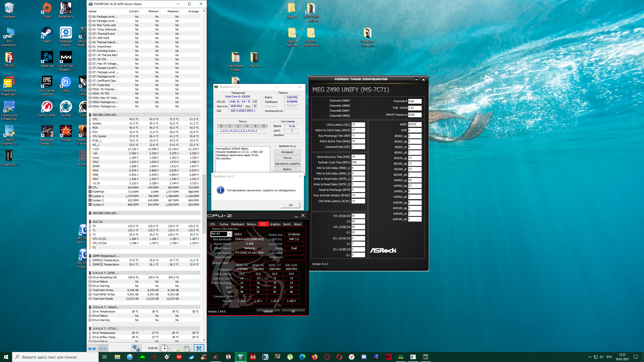Open Windows Start menu
This screenshot has width=644, height=362.
point(6,357)
